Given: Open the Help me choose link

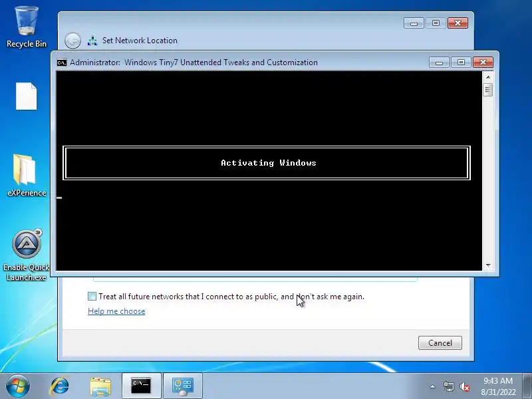Looking at the screenshot, I should 116,311.
